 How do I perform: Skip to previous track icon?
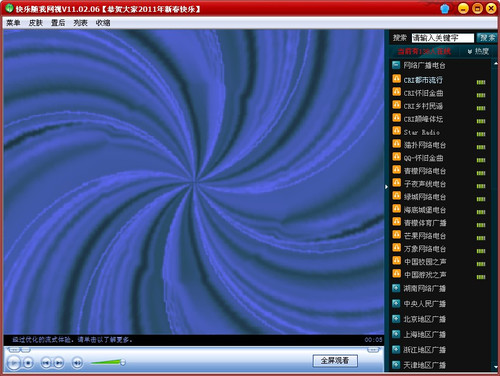pos(46,363)
